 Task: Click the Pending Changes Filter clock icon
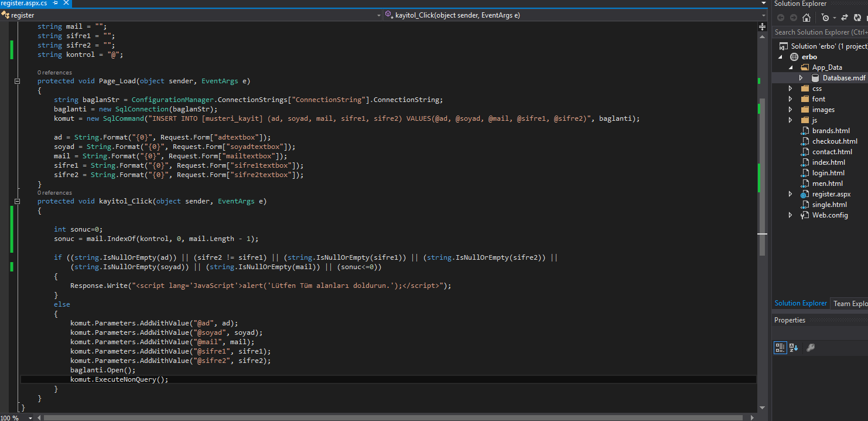(x=825, y=18)
